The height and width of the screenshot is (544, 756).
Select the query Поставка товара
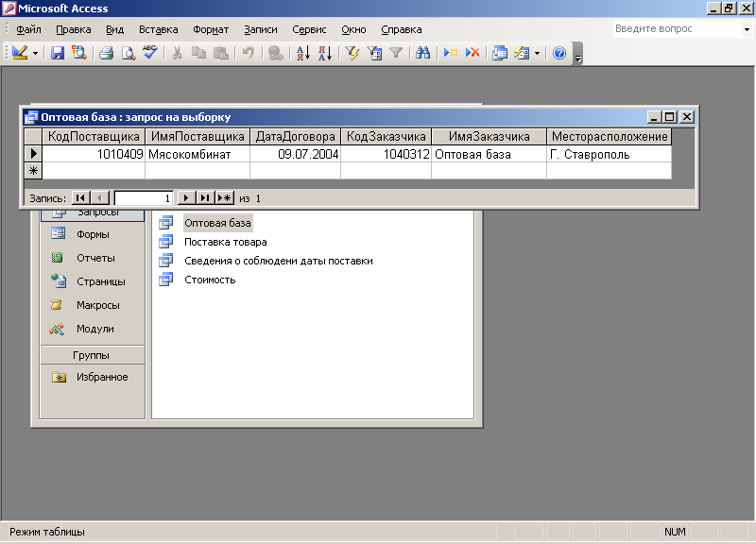click(x=225, y=242)
